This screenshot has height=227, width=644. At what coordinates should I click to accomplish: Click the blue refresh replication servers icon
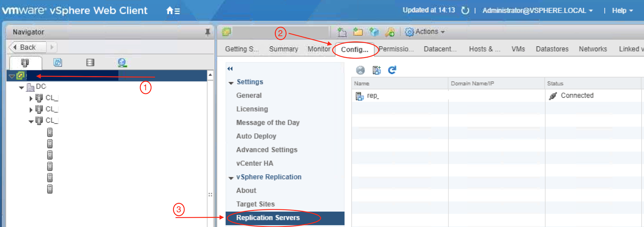[x=392, y=70]
